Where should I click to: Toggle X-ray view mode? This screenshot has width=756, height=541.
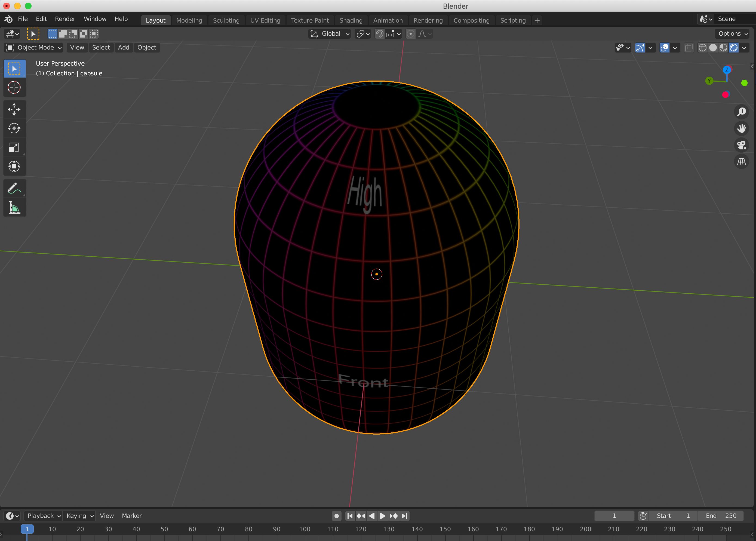(x=689, y=48)
